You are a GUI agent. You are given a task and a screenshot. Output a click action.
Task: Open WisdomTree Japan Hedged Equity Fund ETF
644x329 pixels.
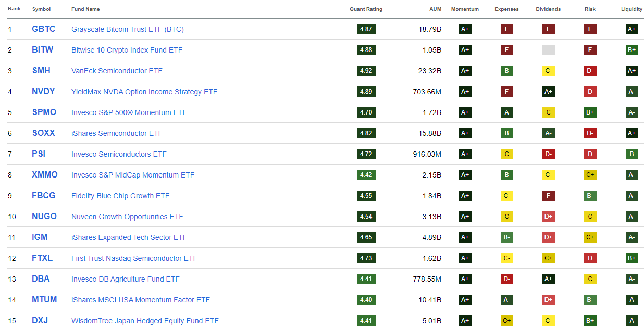(x=145, y=321)
